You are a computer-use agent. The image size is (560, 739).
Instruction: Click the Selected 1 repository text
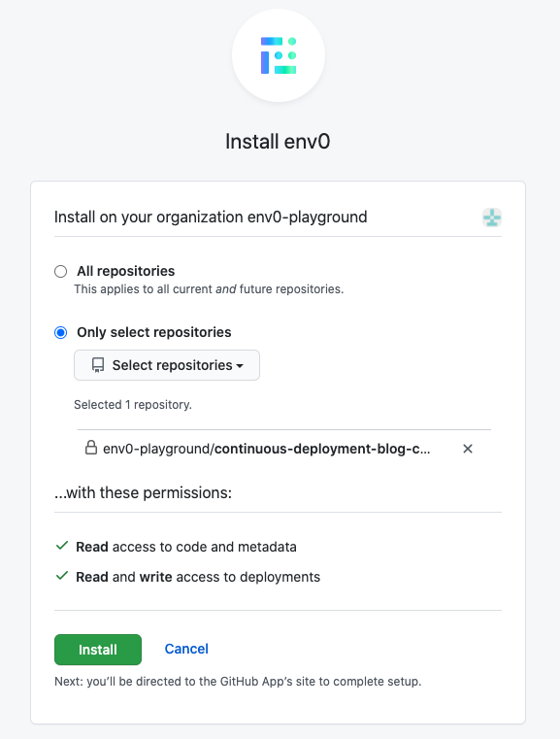133,404
